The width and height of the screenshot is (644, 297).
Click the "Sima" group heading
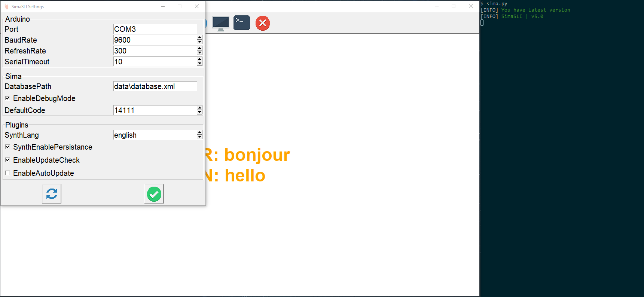(x=13, y=76)
